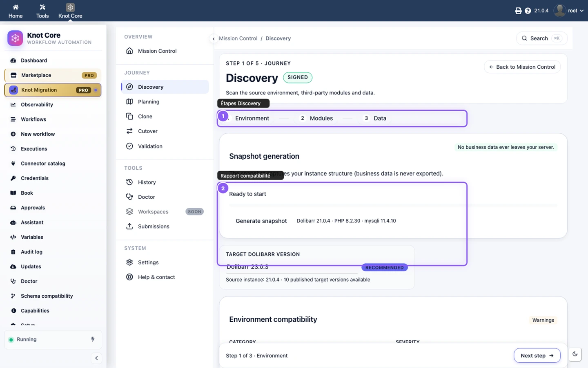
Task: Select Clone journey step
Action: (165, 117)
